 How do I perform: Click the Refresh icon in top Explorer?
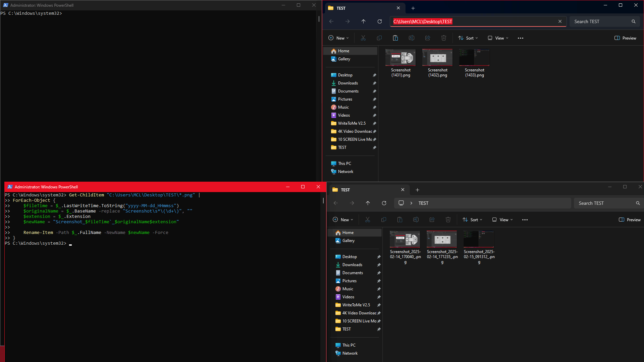380,21
